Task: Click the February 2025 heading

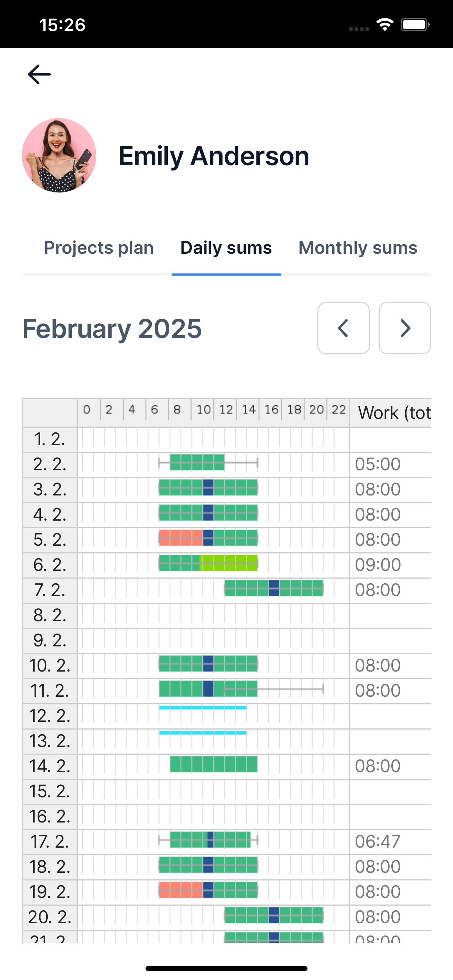Action: (112, 328)
